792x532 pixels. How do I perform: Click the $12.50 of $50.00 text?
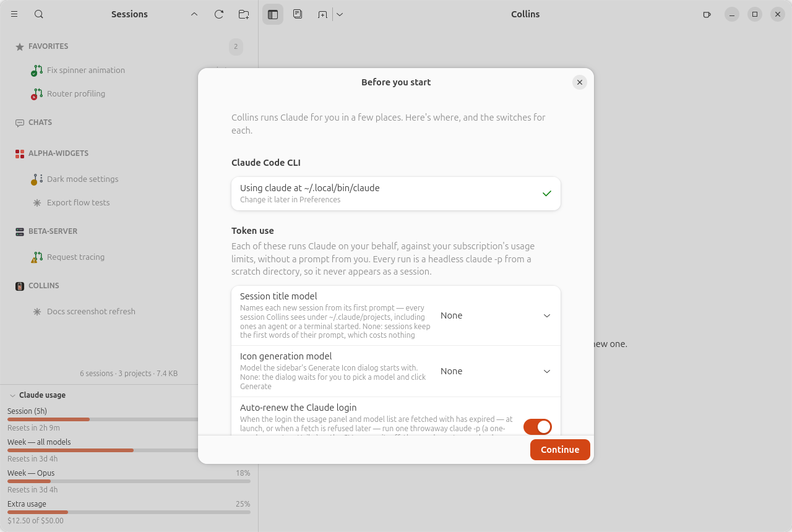[x=35, y=521]
